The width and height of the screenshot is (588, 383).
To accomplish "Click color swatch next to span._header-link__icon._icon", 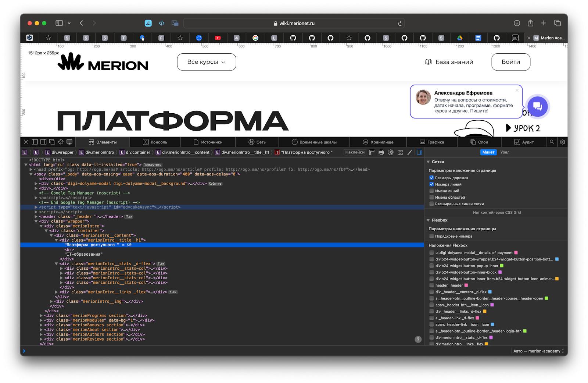I will coord(492,325).
